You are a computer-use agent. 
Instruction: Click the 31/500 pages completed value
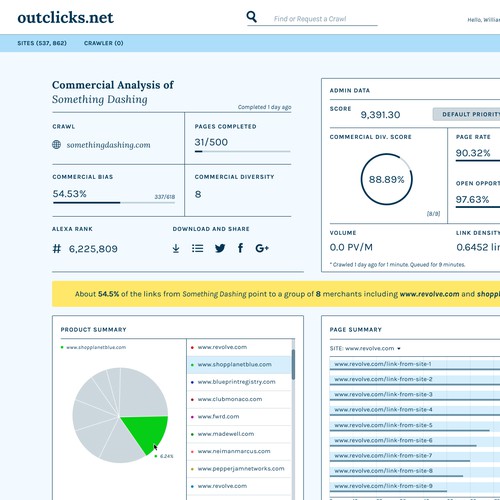point(211,142)
